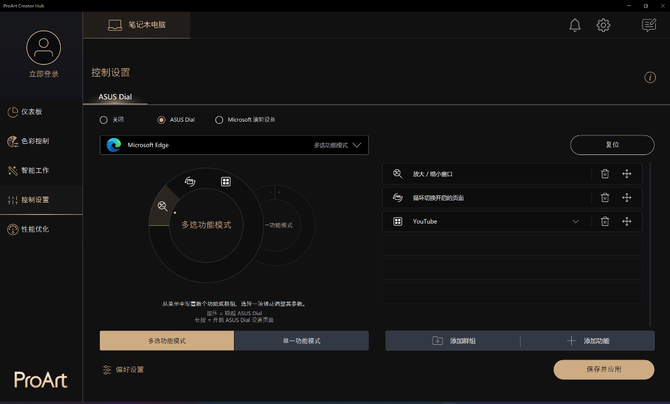The height and width of the screenshot is (404, 670).
Task: Expand the YouTube group chevron
Action: click(x=576, y=221)
